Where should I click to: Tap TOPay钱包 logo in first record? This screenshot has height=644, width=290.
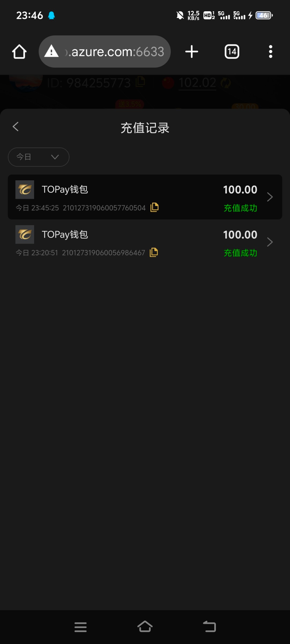click(x=25, y=189)
